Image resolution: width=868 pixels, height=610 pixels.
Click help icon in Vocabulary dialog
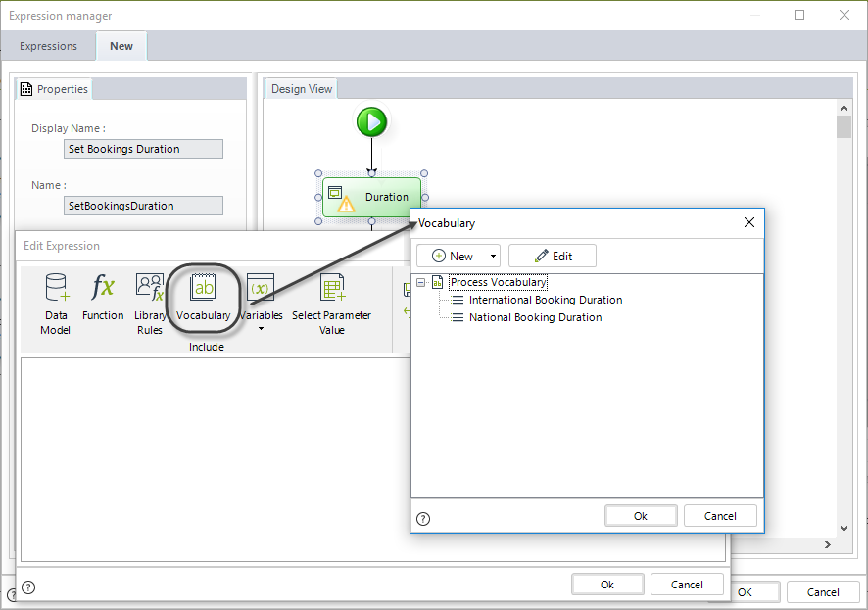pos(423,519)
